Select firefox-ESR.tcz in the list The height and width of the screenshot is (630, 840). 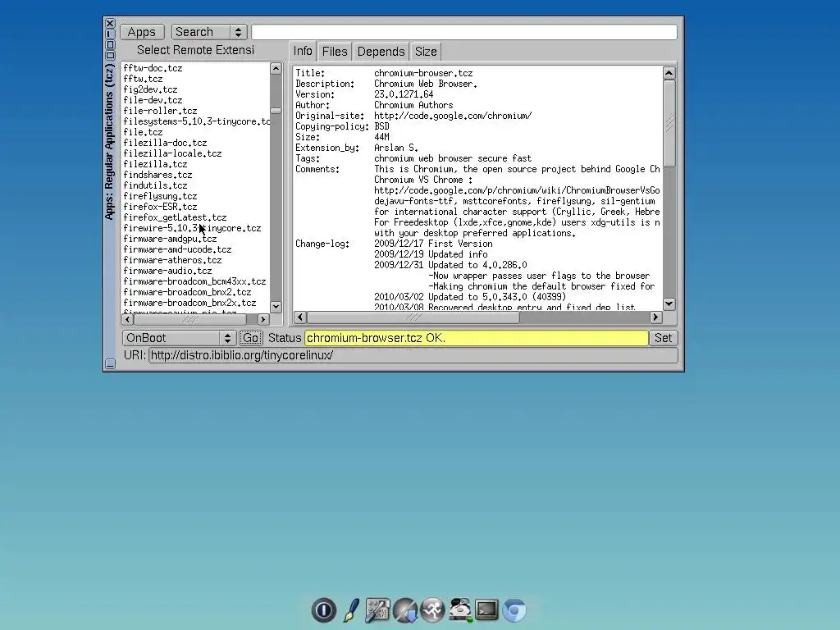click(160, 207)
